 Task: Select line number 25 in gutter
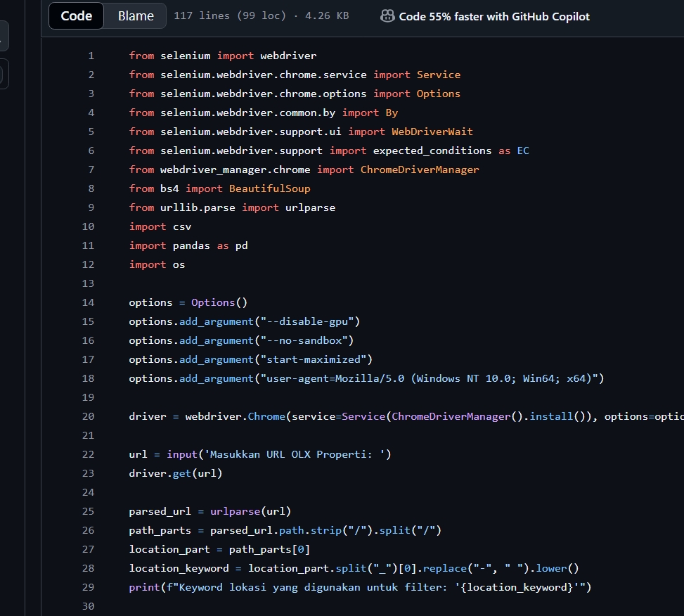tap(88, 511)
